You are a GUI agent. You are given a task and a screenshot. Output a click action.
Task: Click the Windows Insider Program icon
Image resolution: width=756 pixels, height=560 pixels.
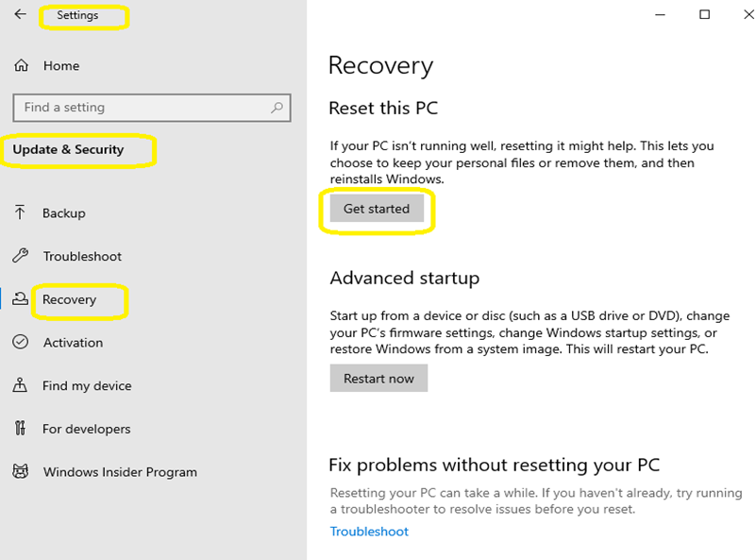pyautogui.click(x=20, y=472)
